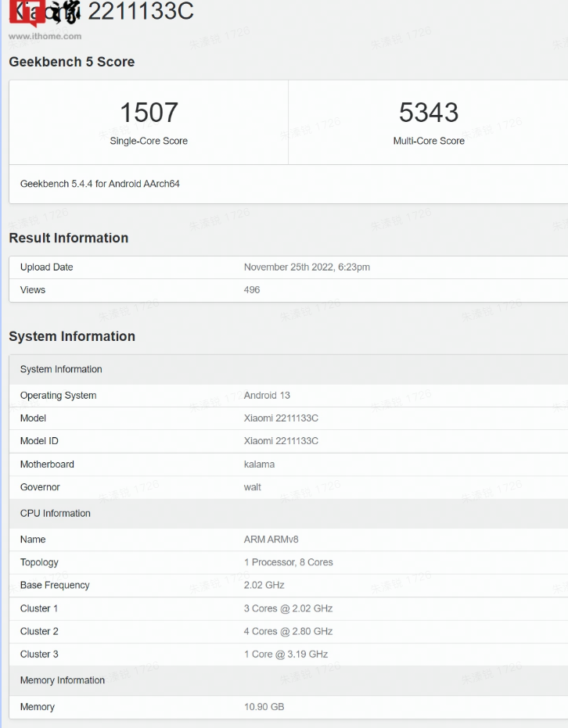Click the upload date November 25th 2022
This screenshot has height=728, width=568.
(307, 267)
